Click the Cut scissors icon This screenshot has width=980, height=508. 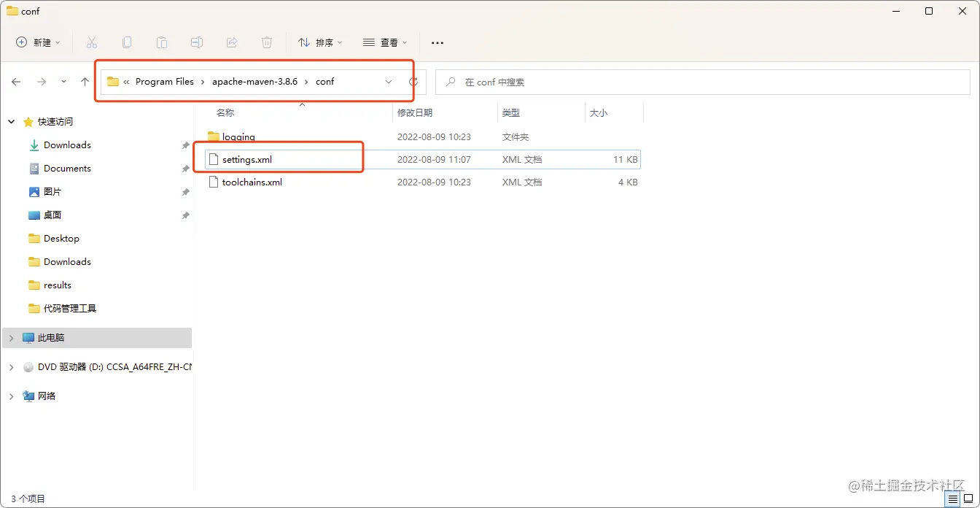point(92,42)
